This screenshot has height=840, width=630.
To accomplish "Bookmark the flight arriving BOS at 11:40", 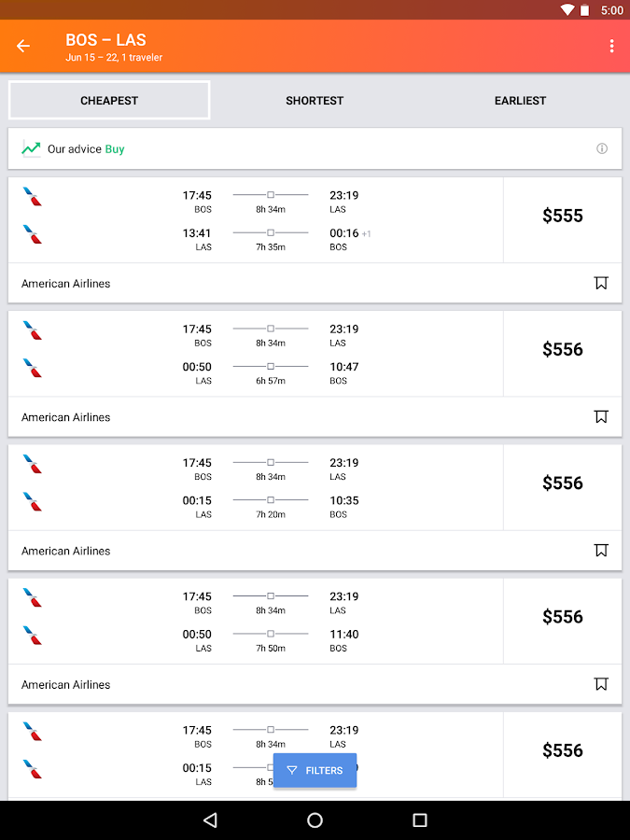I will [601, 684].
